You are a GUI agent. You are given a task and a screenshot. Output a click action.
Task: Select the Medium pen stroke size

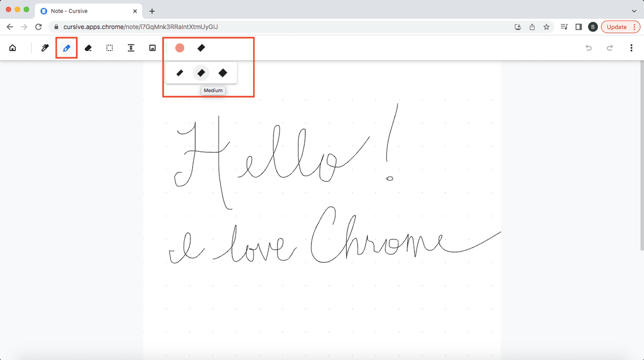(x=201, y=72)
